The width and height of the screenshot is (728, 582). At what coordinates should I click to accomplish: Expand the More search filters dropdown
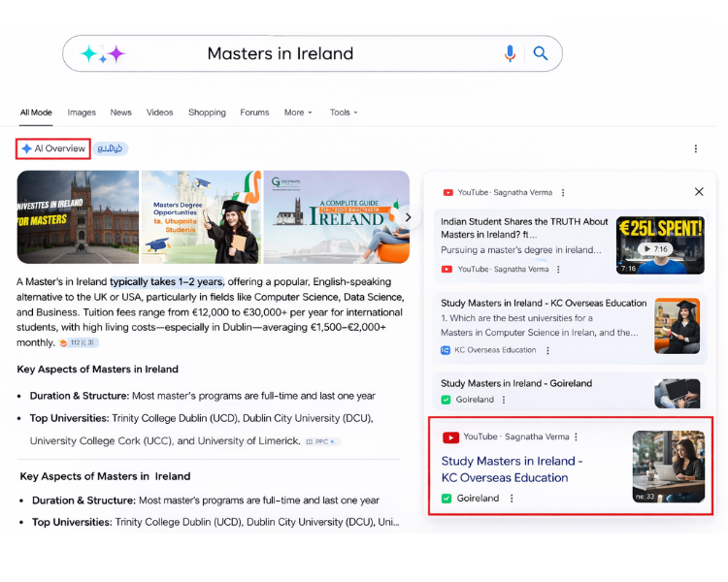point(298,113)
